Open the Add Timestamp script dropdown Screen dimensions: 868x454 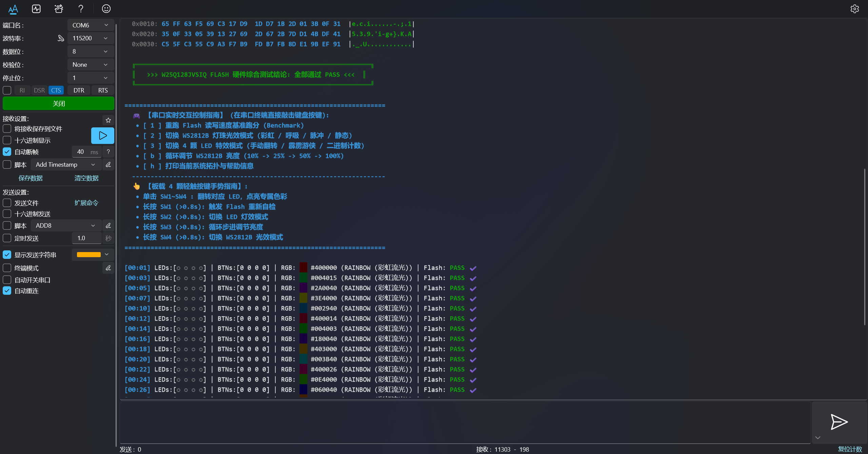(66, 165)
